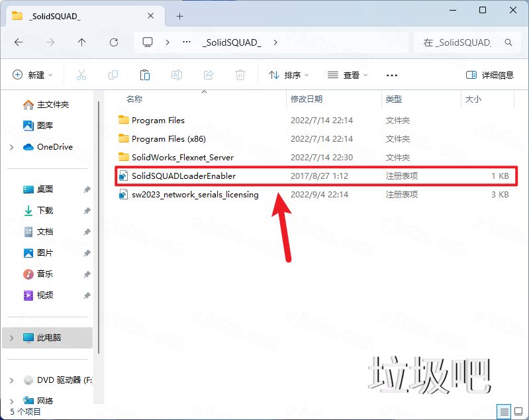
Task: Open the 排序 (Sort) dropdown
Action: [x=289, y=75]
